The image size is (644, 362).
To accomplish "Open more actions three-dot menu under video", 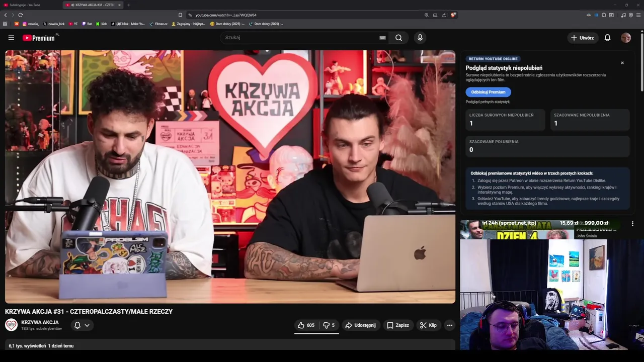I will coord(450,325).
